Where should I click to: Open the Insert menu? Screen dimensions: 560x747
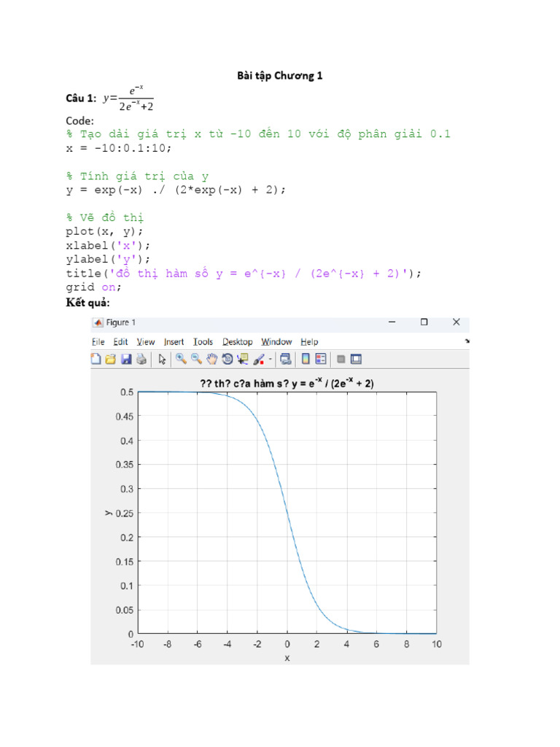click(174, 341)
